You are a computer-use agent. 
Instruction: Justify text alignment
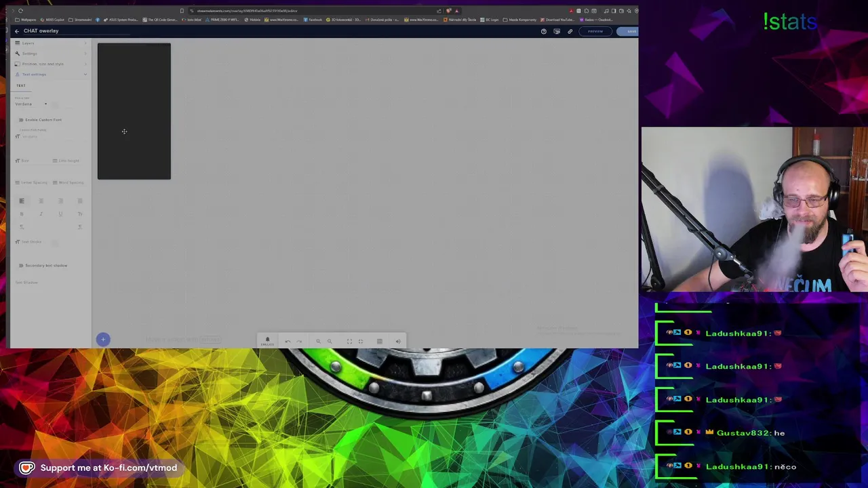pos(80,201)
